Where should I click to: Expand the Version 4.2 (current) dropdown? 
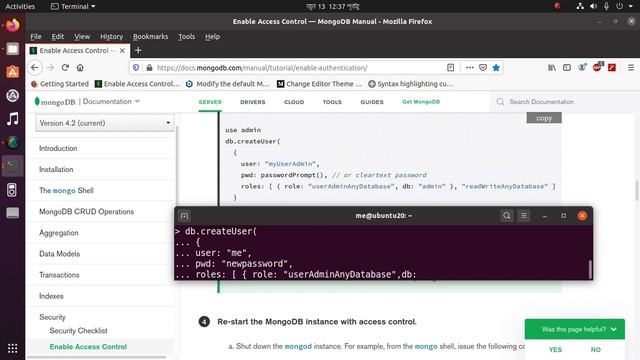tap(104, 123)
